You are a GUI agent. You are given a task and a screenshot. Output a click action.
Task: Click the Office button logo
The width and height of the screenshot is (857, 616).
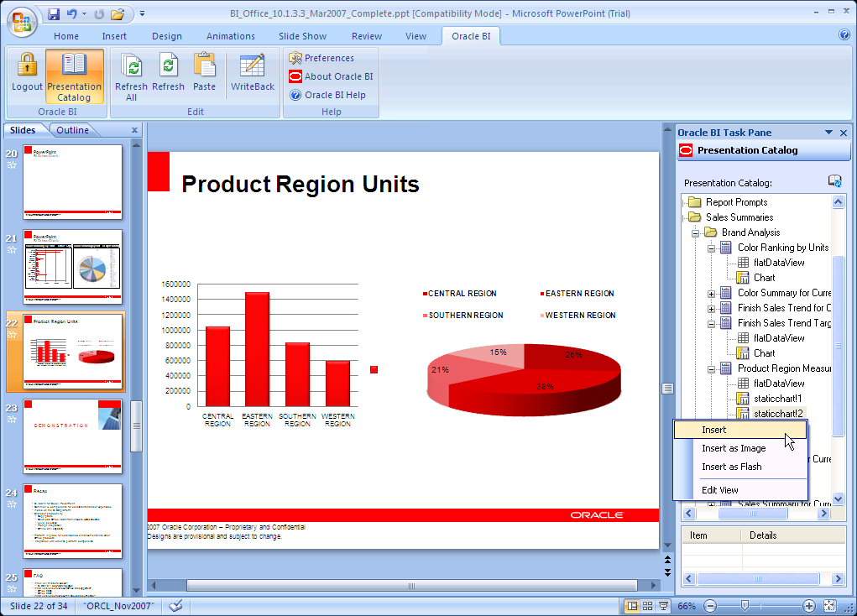click(x=22, y=22)
